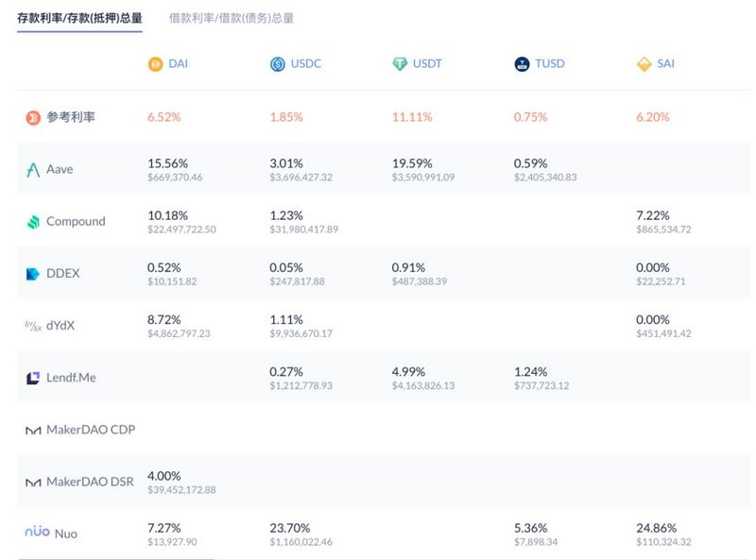Click the MakerDAO CDP logo icon
Viewport: 756px width, 560px height.
pyautogui.click(x=33, y=431)
